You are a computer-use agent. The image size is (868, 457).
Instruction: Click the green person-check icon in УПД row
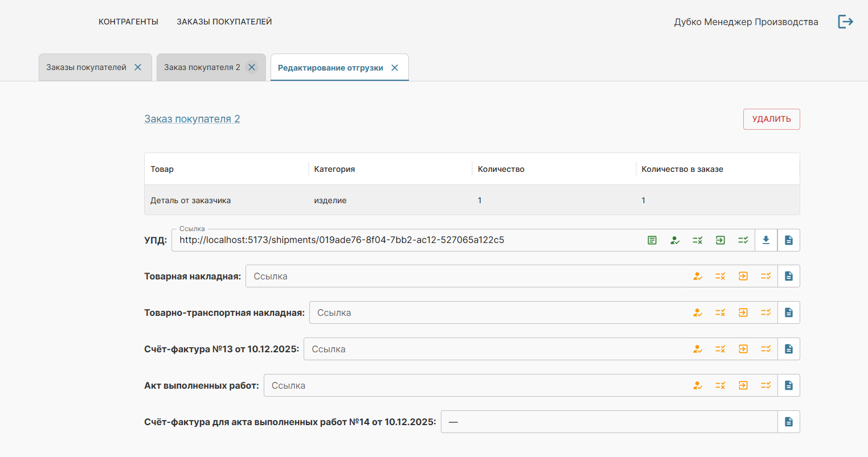(x=675, y=240)
